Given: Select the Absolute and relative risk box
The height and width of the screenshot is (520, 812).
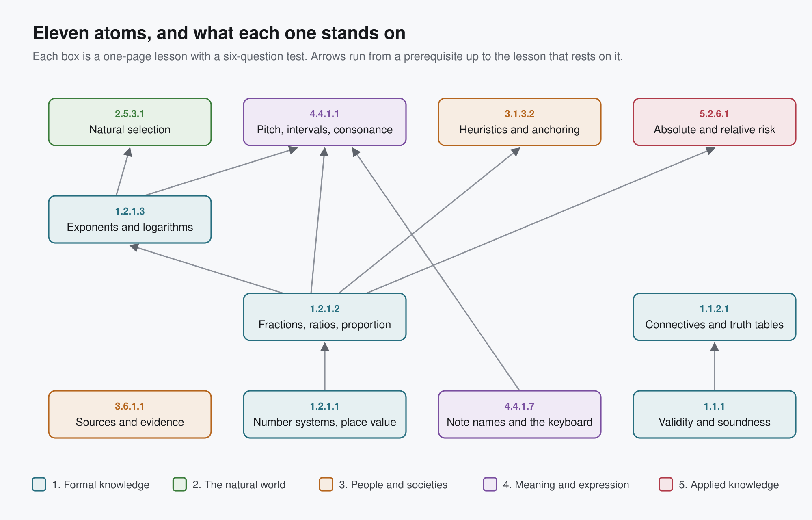Looking at the screenshot, I should 715,122.
